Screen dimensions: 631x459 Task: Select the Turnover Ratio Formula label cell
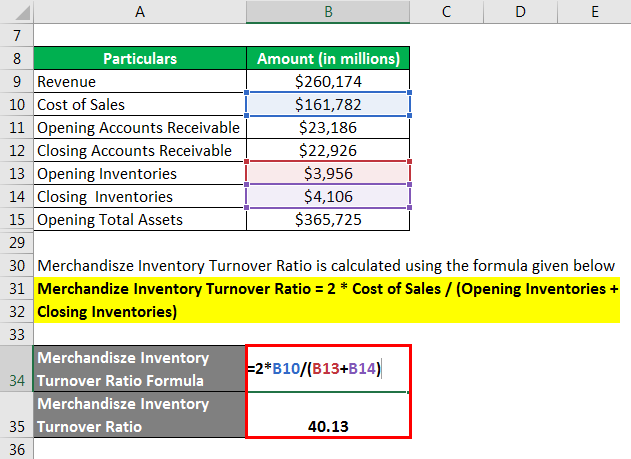point(140,368)
